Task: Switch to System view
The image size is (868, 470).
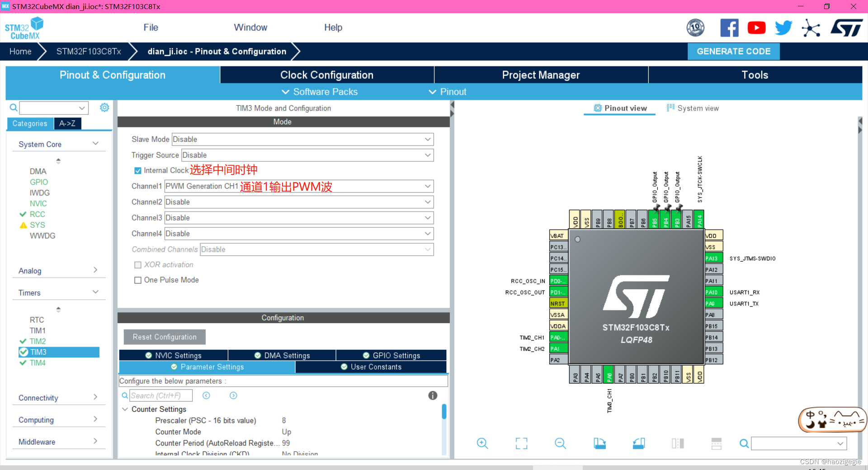Action: point(693,108)
